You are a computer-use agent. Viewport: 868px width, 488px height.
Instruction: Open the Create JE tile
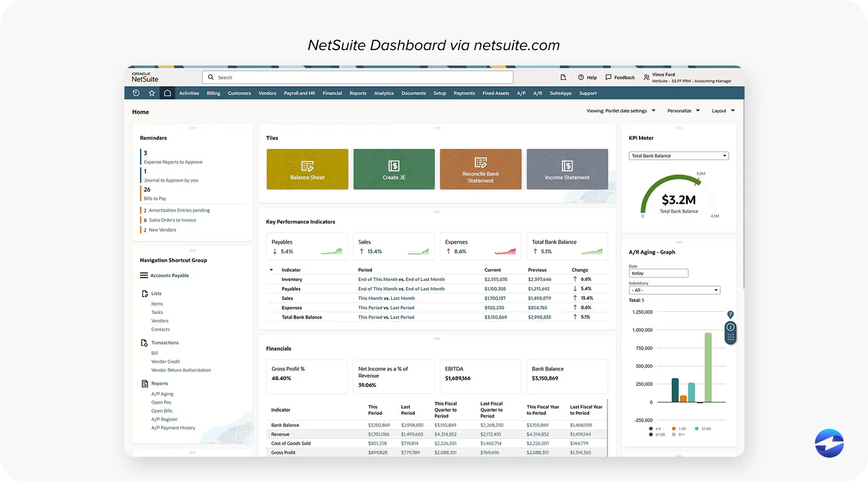point(394,169)
